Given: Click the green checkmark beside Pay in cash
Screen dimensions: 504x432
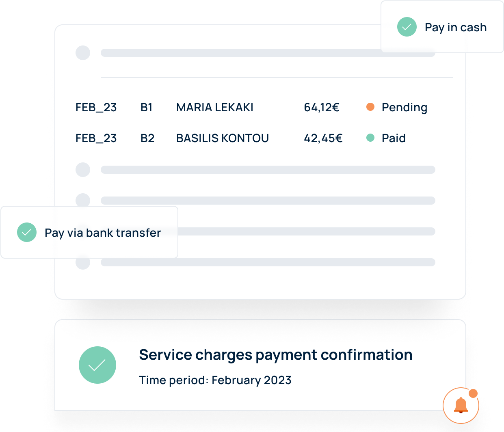Looking at the screenshot, I should pos(407,27).
